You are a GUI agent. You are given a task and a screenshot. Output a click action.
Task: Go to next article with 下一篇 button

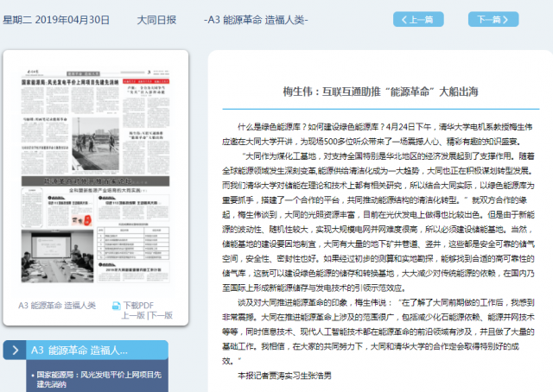click(x=493, y=19)
